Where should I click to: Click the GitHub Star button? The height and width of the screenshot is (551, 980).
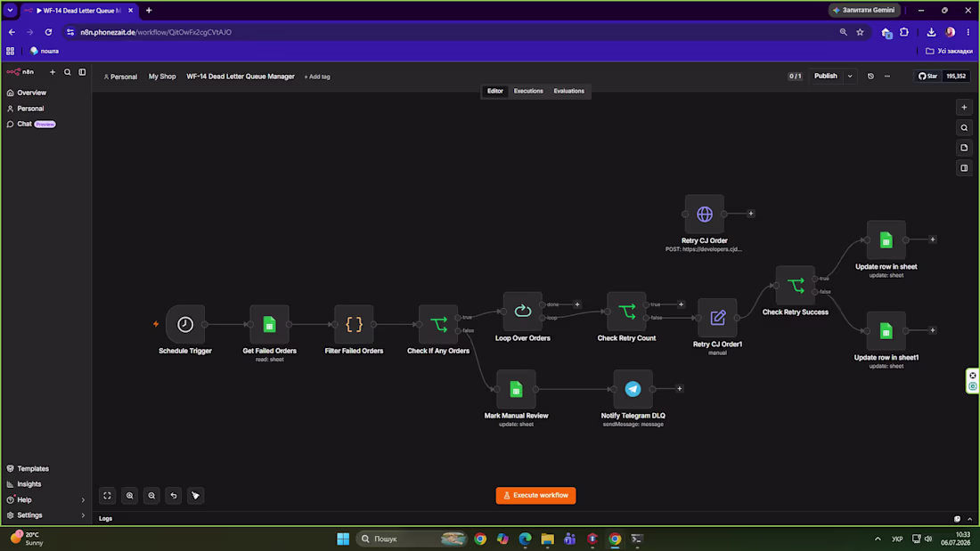click(x=928, y=77)
